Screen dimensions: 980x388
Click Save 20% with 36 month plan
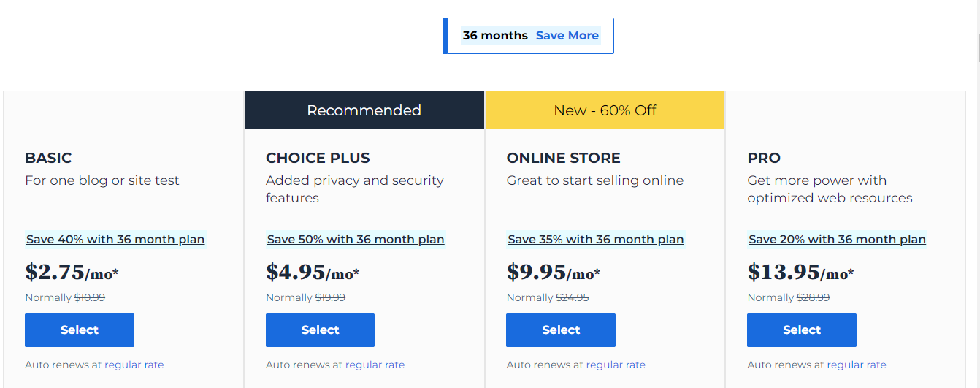837,240
